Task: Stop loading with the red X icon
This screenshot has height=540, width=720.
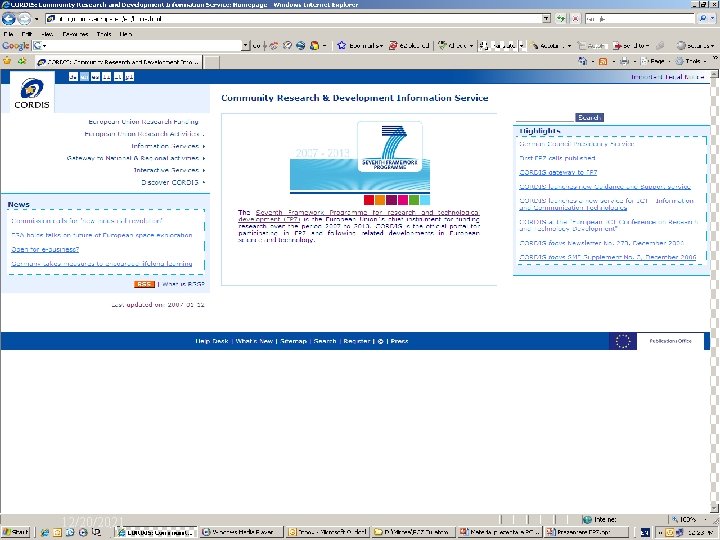Action: tap(575, 19)
